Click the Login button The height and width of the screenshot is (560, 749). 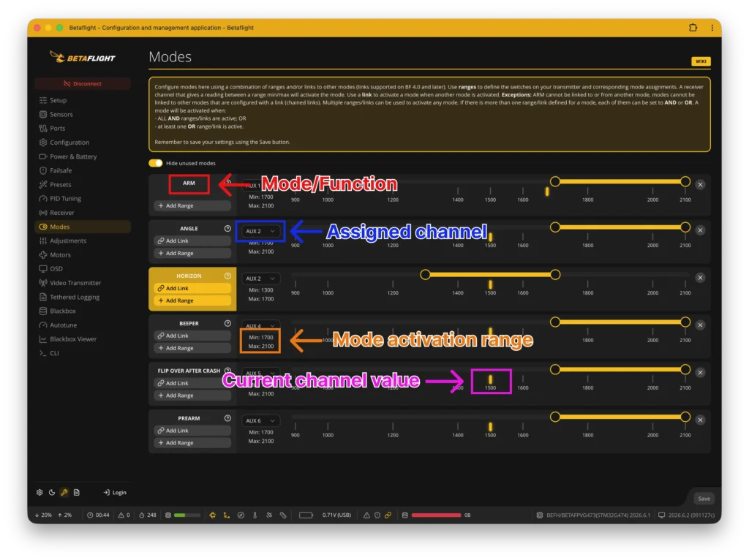tap(115, 492)
